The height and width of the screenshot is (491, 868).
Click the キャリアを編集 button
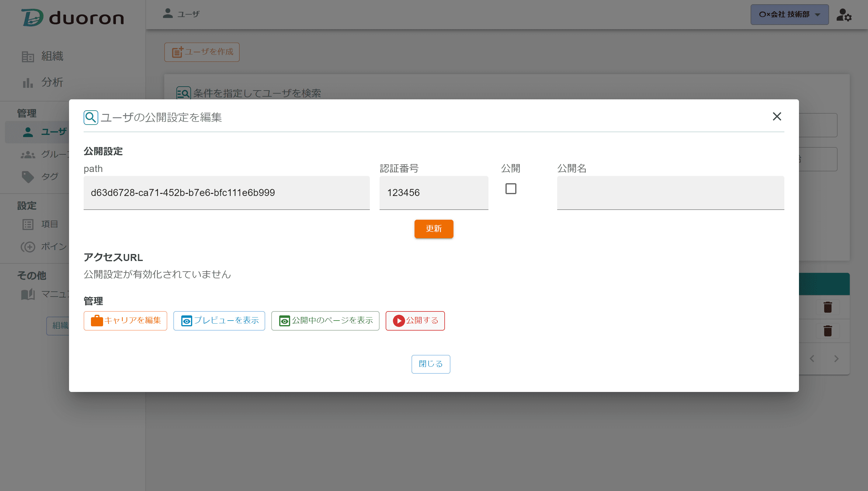click(126, 321)
